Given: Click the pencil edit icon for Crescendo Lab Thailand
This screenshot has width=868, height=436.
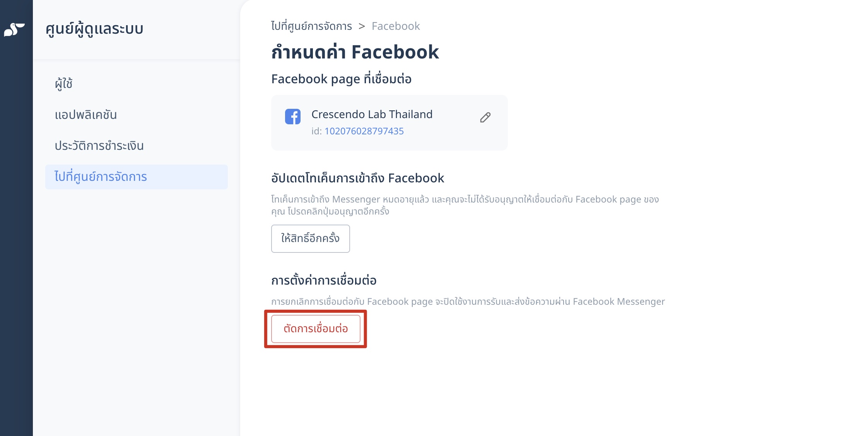Looking at the screenshot, I should tap(485, 117).
